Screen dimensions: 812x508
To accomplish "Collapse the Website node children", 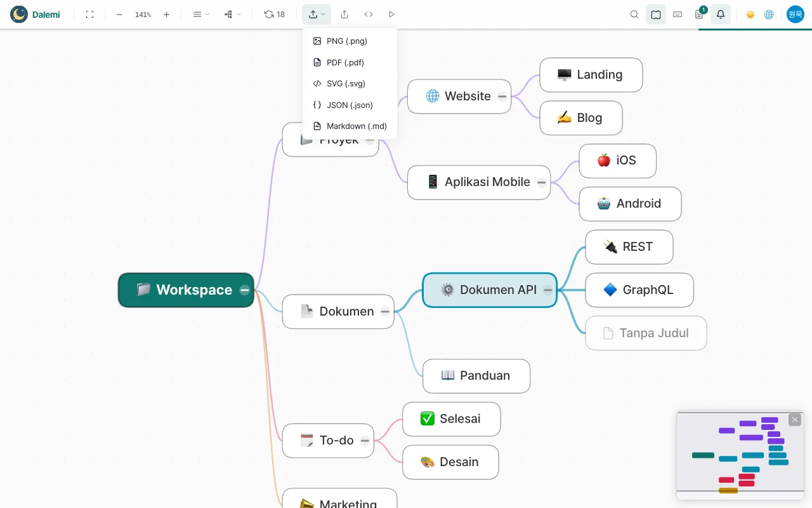I will pyautogui.click(x=502, y=97).
